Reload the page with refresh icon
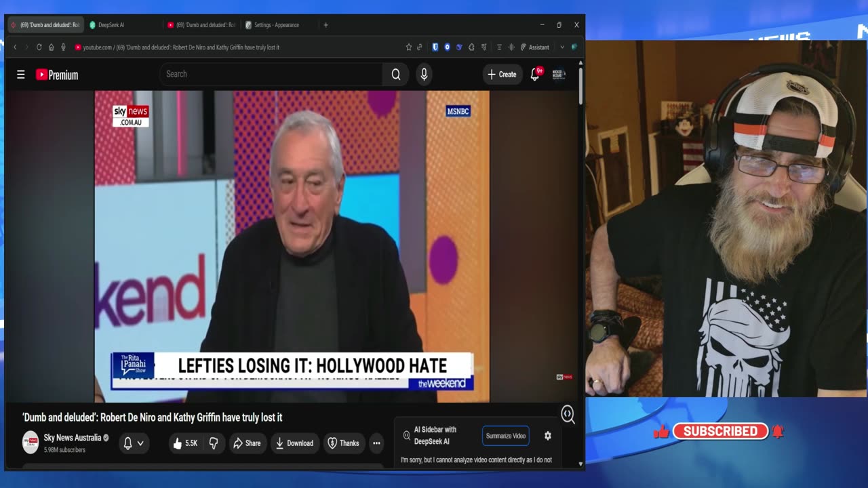868x488 pixels. click(x=39, y=47)
